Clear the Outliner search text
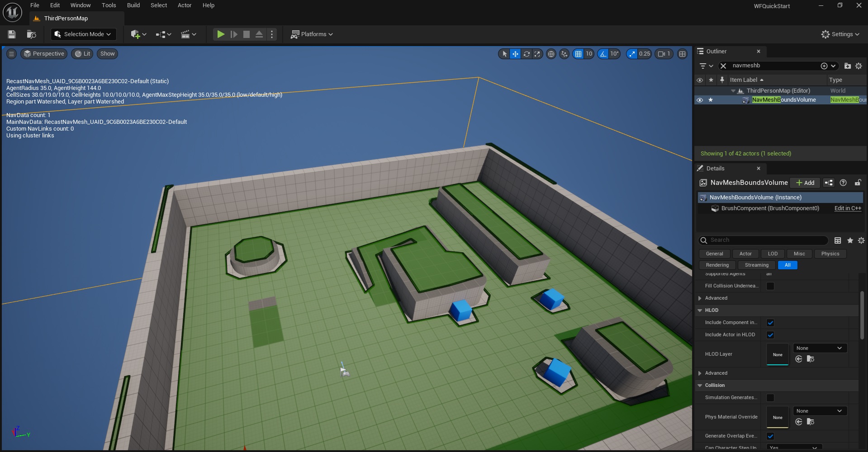 723,66
